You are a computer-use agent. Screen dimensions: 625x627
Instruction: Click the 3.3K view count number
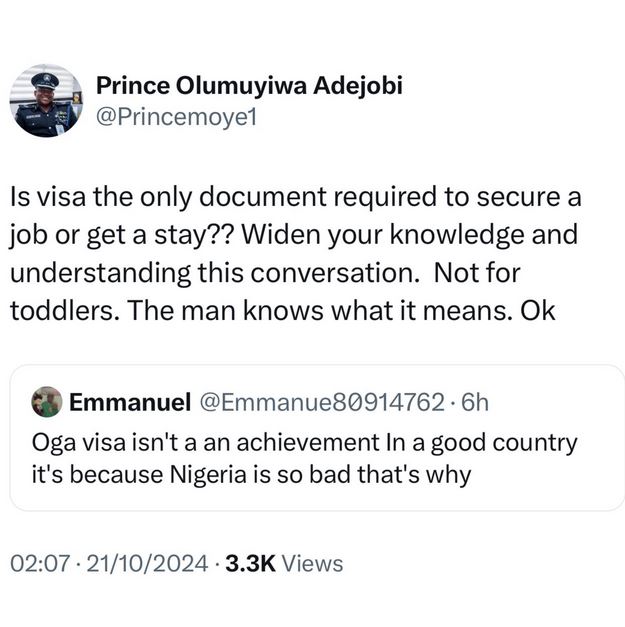tap(251, 563)
